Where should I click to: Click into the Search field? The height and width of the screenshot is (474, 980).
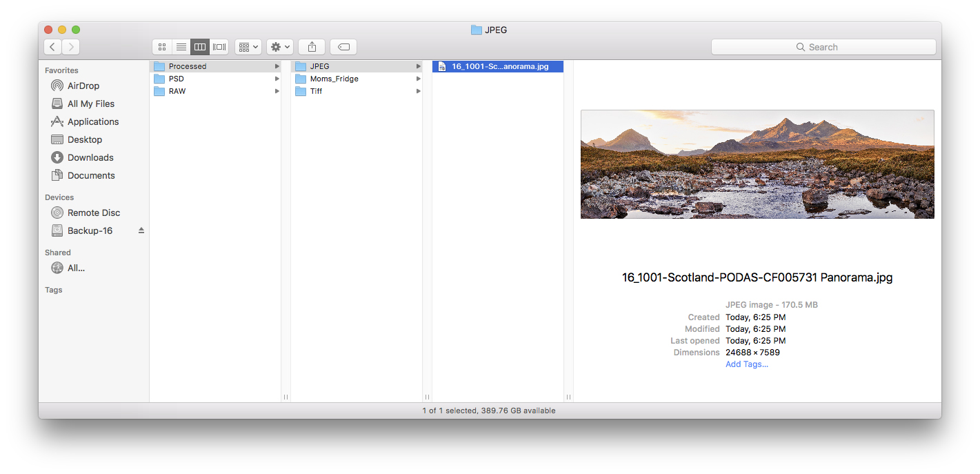click(x=823, y=47)
